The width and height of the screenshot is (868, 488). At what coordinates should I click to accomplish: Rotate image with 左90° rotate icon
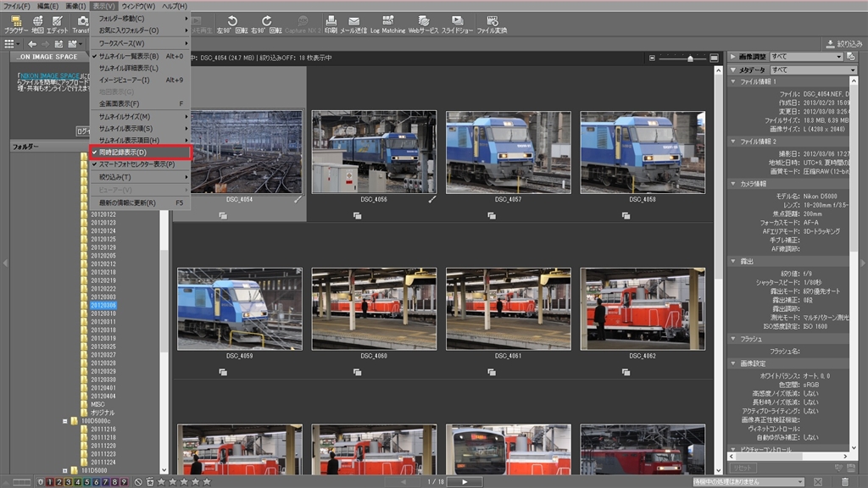(x=232, y=23)
